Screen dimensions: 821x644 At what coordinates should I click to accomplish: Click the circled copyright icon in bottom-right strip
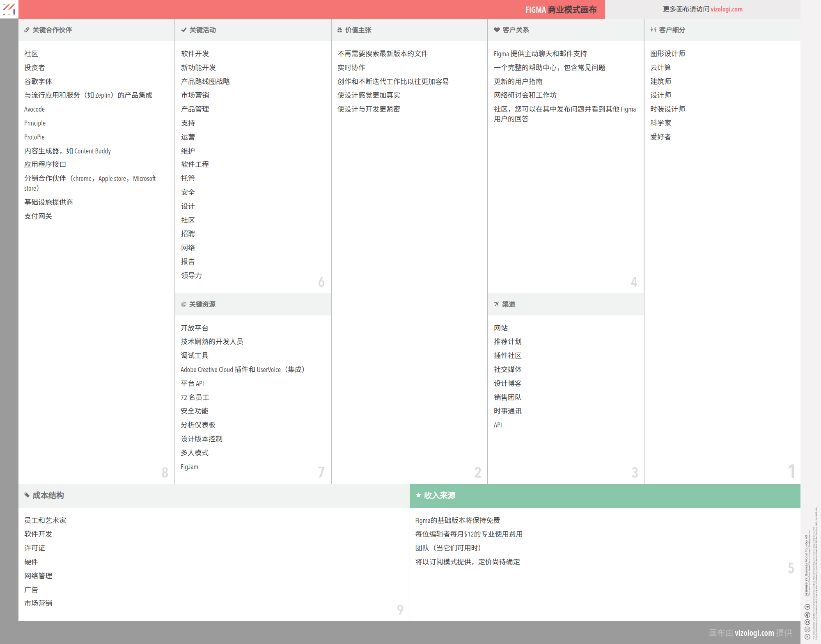point(807,622)
